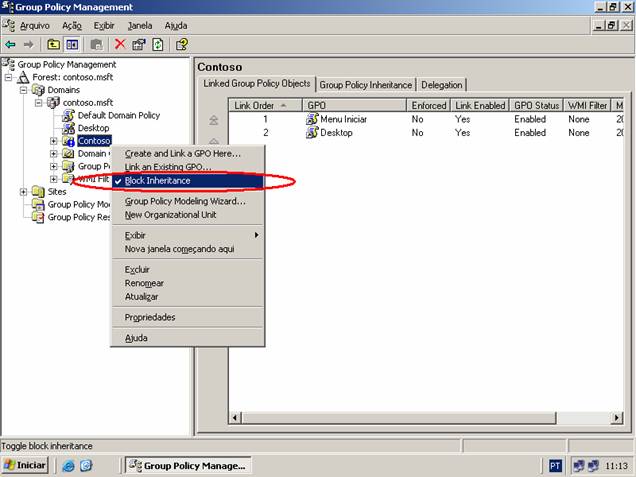The image size is (636, 477).
Task: Click the move link to top arrow
Action: 214,120
